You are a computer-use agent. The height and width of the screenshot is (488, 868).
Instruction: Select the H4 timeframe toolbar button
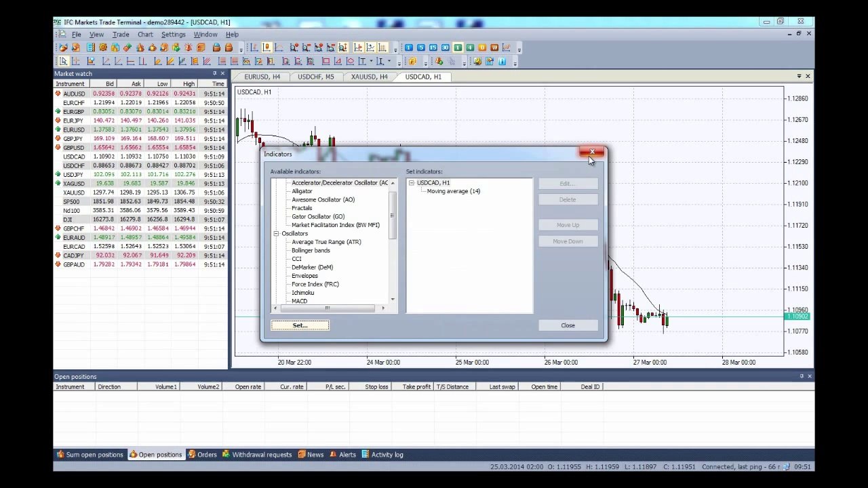470,47
